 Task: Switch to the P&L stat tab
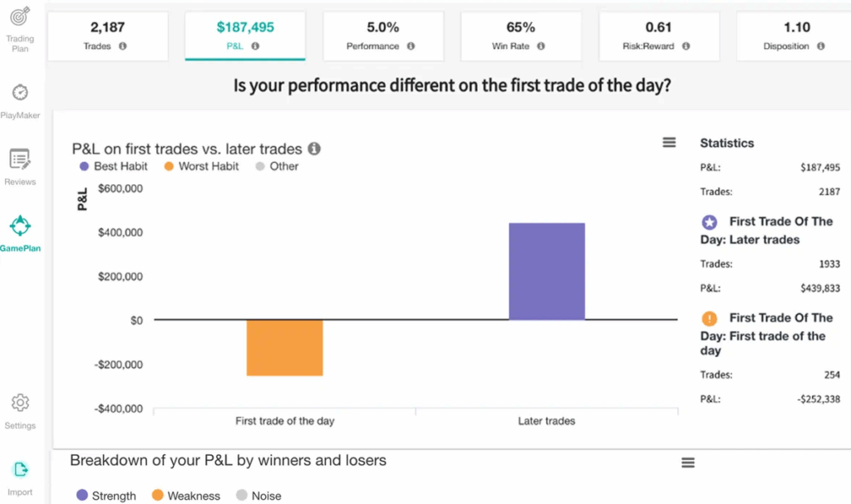[244, 36]
